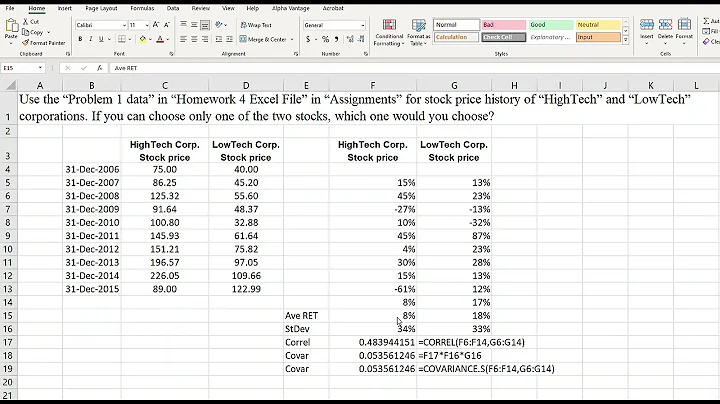Image resolution: width=720 pixels, height=404 pixels.
Task: Align text right in the cell
Action: (205, 39)
